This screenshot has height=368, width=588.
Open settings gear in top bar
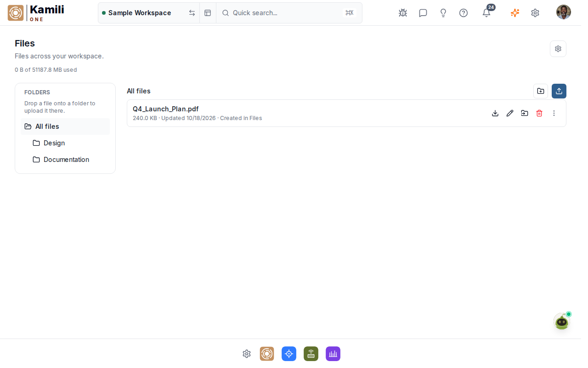tap(535, 13)
